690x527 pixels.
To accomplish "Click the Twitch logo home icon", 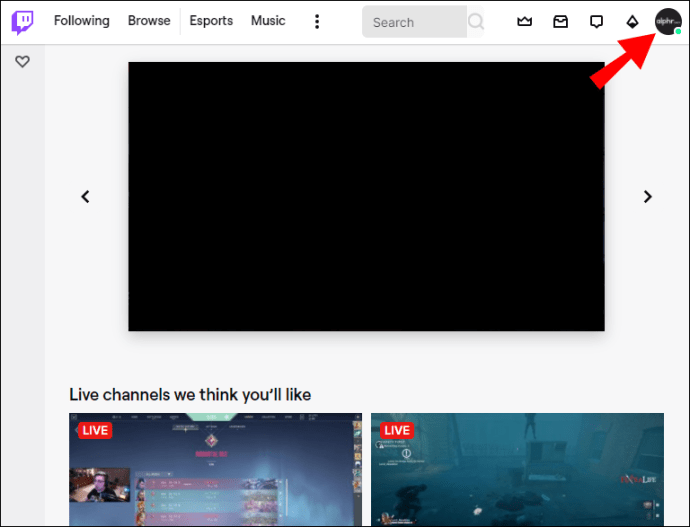I will click(22, 22).
